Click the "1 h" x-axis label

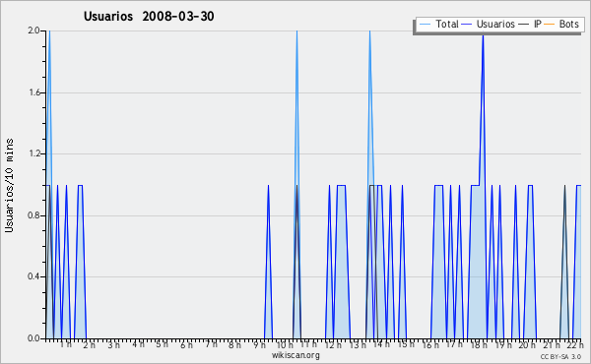click(x=66, y=344)
